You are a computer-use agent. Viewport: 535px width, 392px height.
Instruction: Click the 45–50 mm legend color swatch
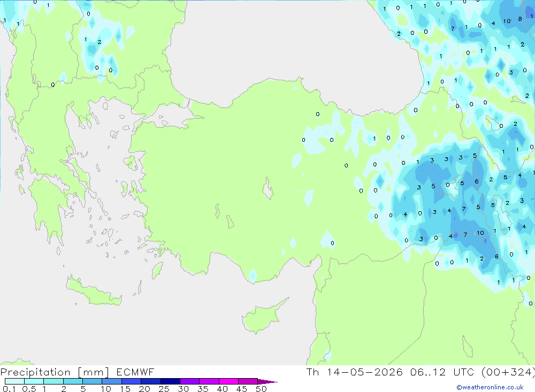248,381
